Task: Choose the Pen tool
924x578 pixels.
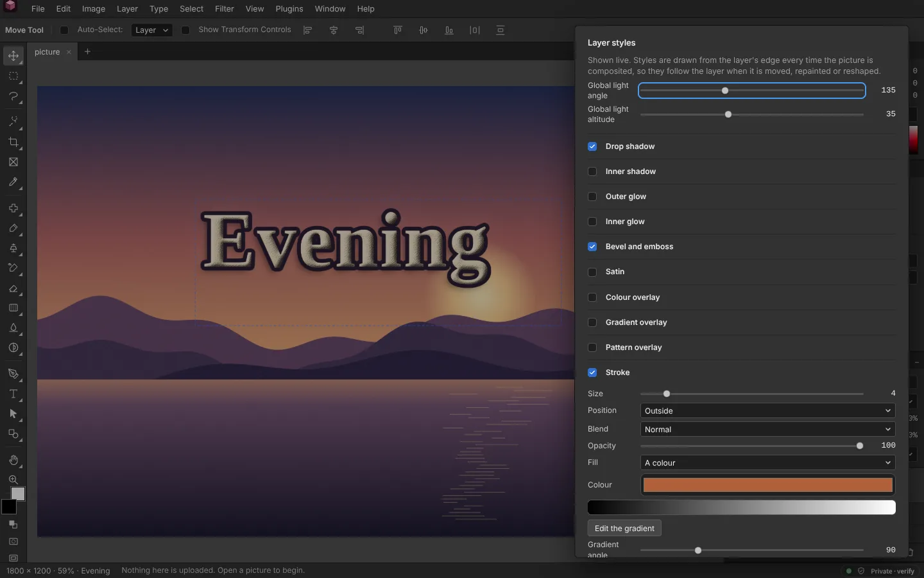Action: pyautogui.click(x=13, y=374)
